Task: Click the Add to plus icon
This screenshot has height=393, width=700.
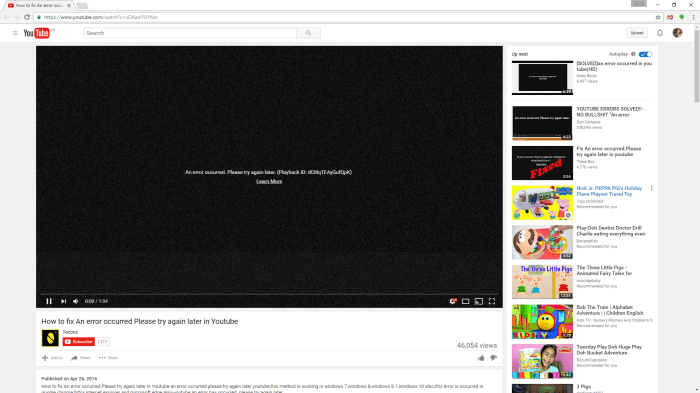Action: coord(45,358)
